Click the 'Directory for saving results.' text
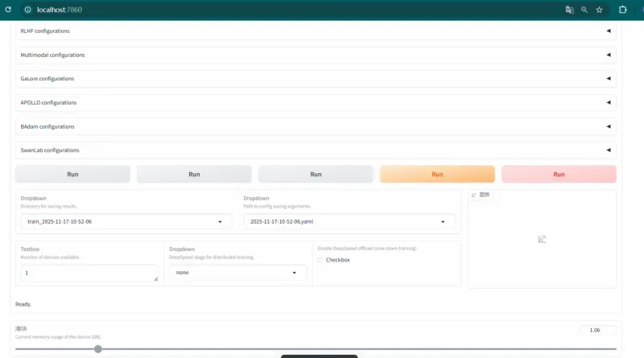 (x=49, y=206)
